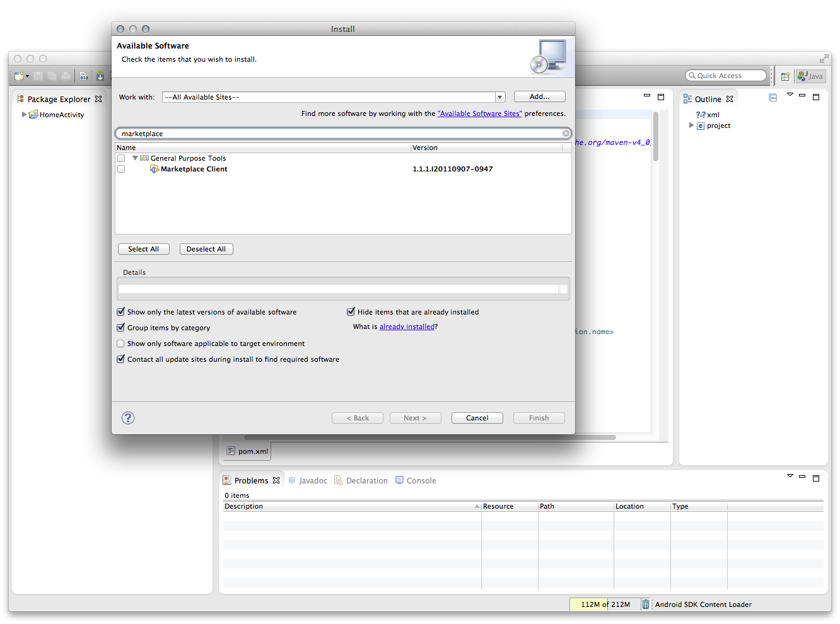840x624 pixels.
Task: Enable Show only software applicable to target
Action: (120, 344)
